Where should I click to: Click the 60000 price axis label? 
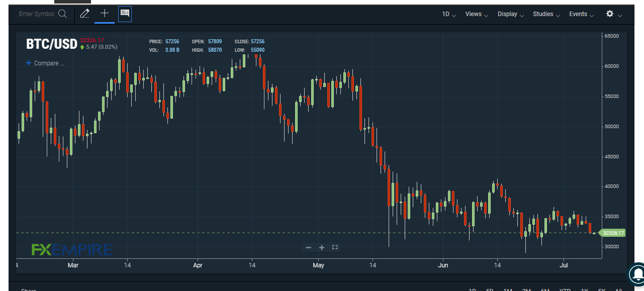point(612,66)
